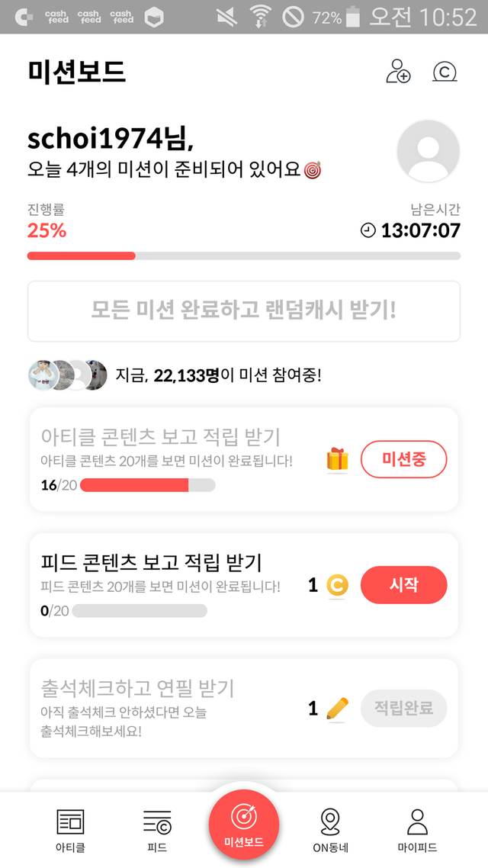Screen dimensions: 488x868
Task: Tap the Wi-Fi icon in status bar
Action: [262, 17]
